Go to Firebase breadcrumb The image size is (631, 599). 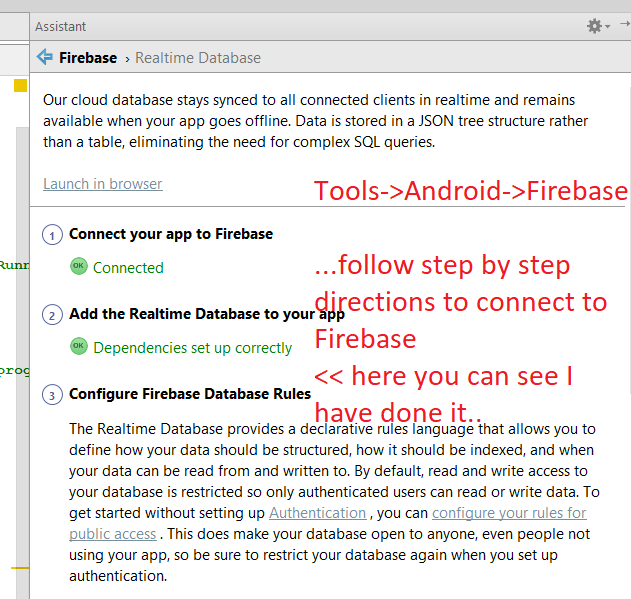(88, 58)
